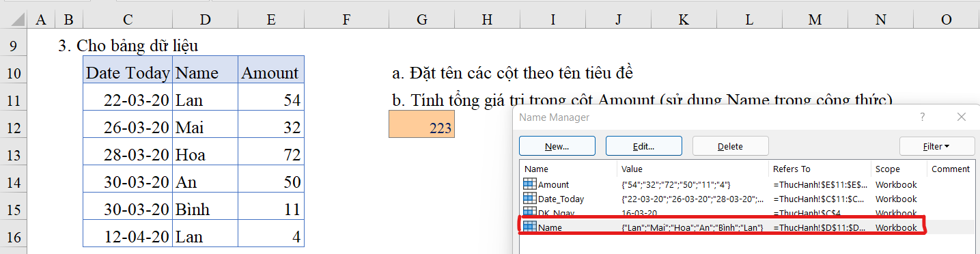Click the cell containing Bình
980x254 pixels.
205,209
